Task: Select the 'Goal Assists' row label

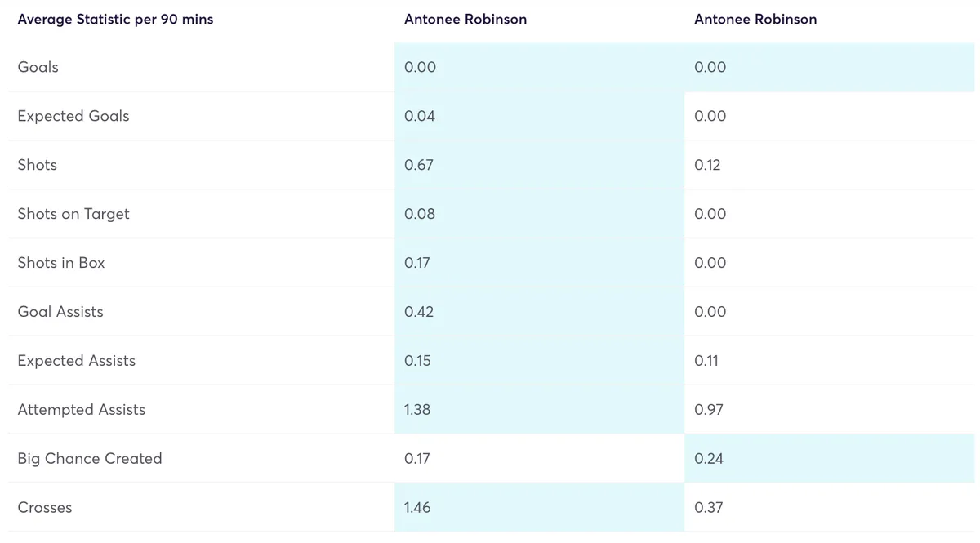Action: (x=60, y=312)
